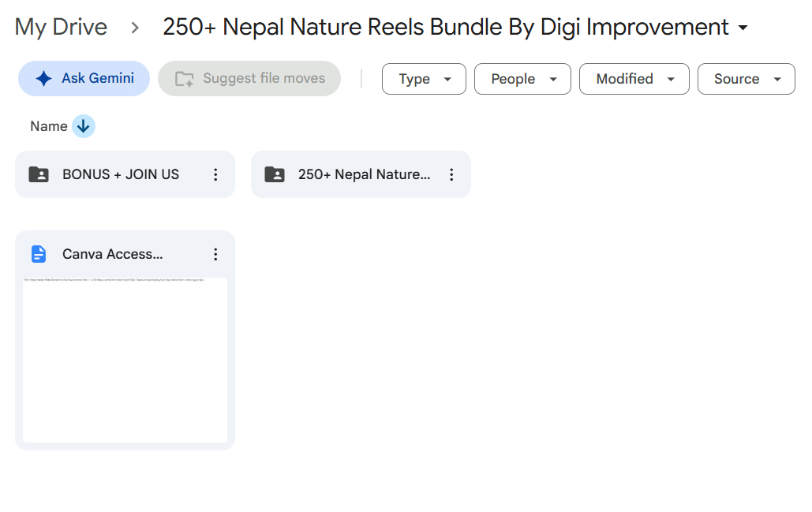
Task: Select the 250+ Nepal Nature... folder name
Action: [x=364, y=174]
